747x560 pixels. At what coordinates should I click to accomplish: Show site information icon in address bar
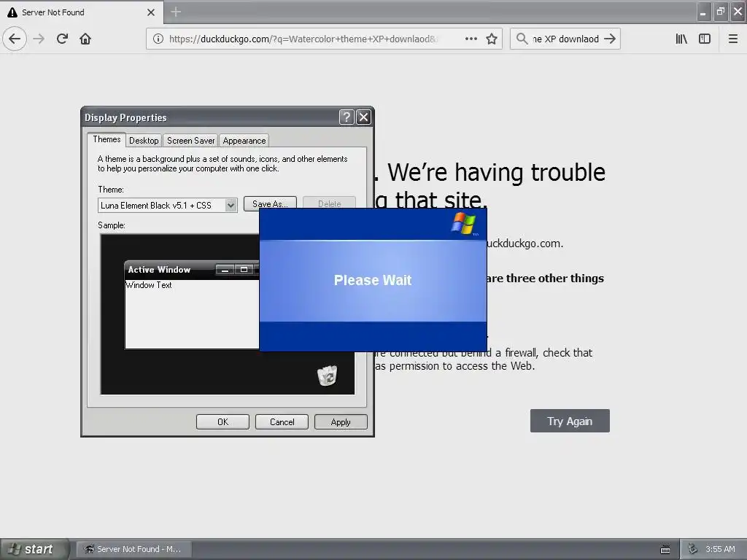click(x=158, y=39)
